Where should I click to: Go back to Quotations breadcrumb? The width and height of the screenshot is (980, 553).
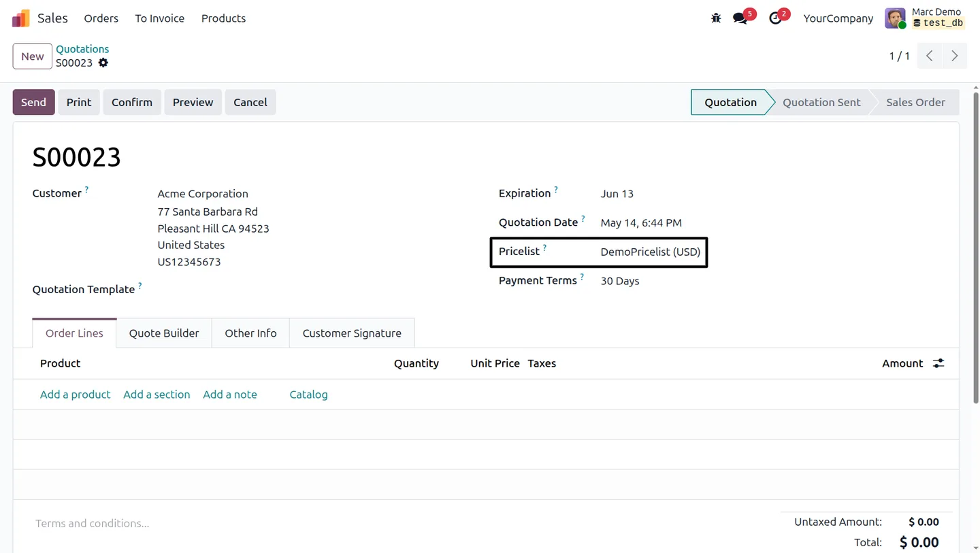(x=82, y=49)
